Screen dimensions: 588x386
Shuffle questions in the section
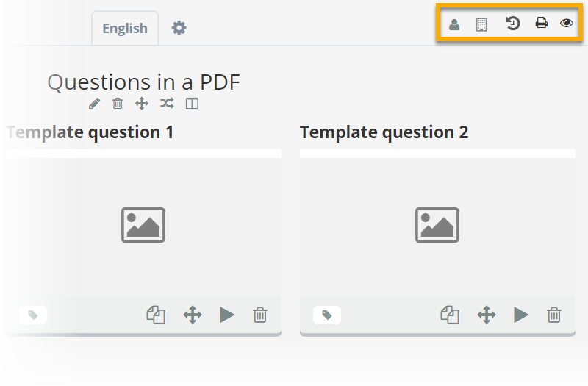pos(167,103)
